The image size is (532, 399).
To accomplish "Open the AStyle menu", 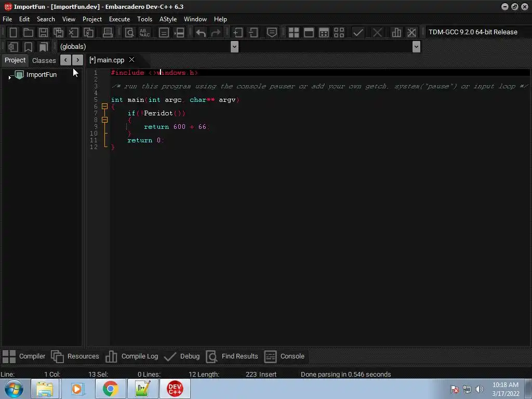I will click(168, 19).
